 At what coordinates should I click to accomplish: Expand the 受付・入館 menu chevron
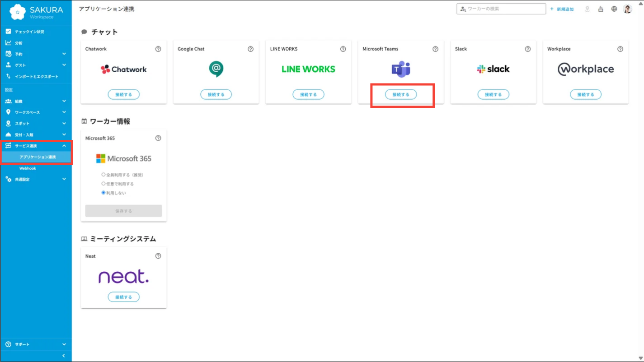[64, 135]
